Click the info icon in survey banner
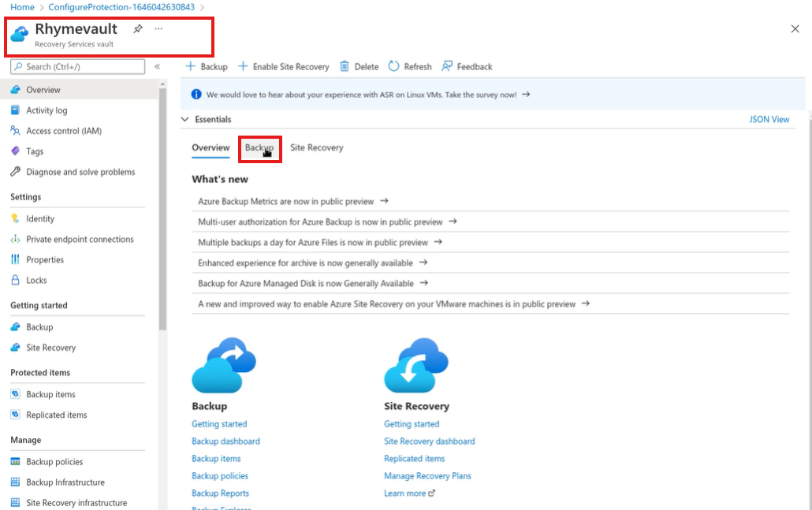Viewport: 812px width, 510px height. pos(196,95)
